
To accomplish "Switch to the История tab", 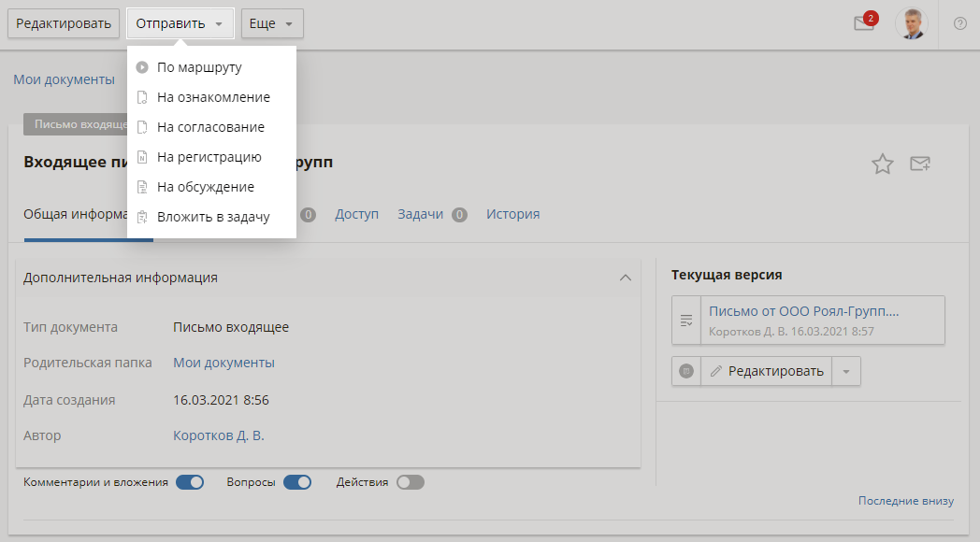I will [513, 214].
